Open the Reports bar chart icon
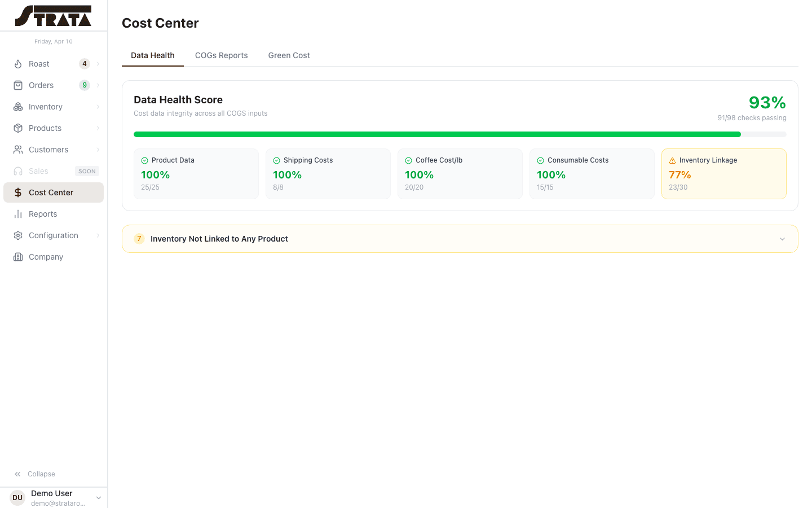Image resolution: width=812 pixels, height=508 pixels. [x=17, y=214]
